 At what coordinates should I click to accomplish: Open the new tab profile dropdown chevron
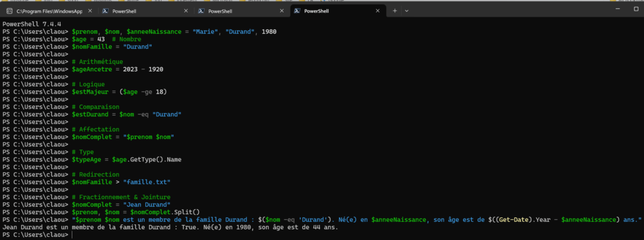click(x=407, y=11)
